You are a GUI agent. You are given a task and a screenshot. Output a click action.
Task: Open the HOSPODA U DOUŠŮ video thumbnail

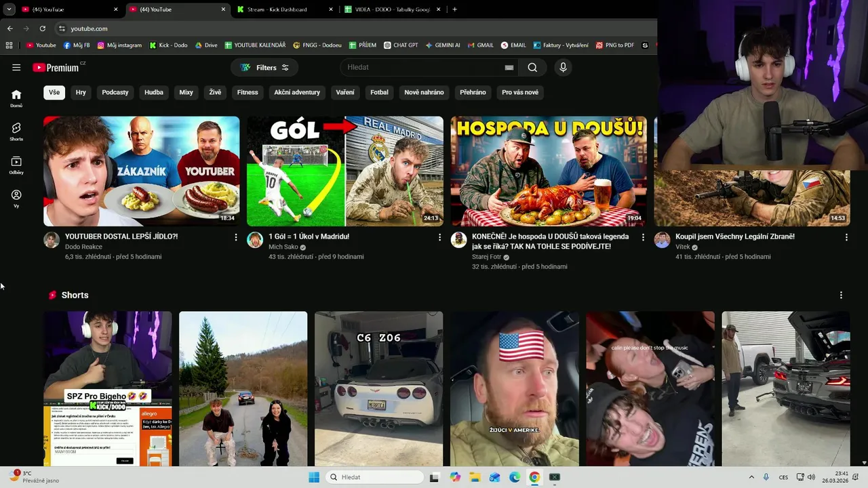549,171
